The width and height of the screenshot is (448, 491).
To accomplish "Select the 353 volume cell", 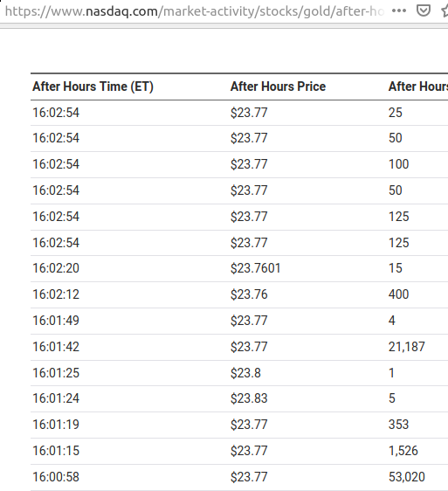I will [x=398, y=425].
